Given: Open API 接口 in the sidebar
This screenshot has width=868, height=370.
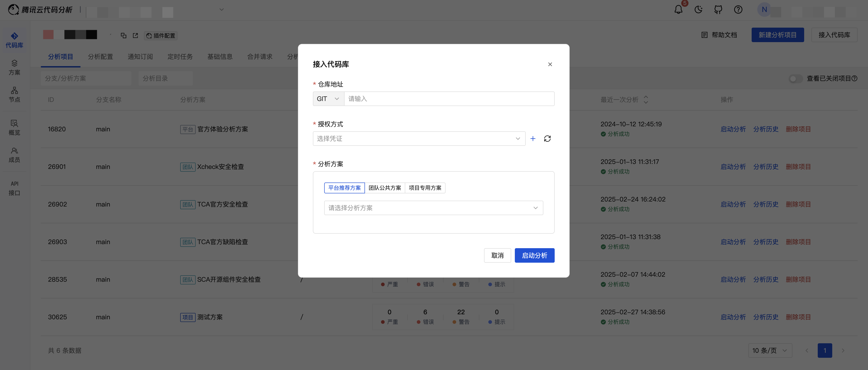Looking at the screenshot, I should 14,188.
